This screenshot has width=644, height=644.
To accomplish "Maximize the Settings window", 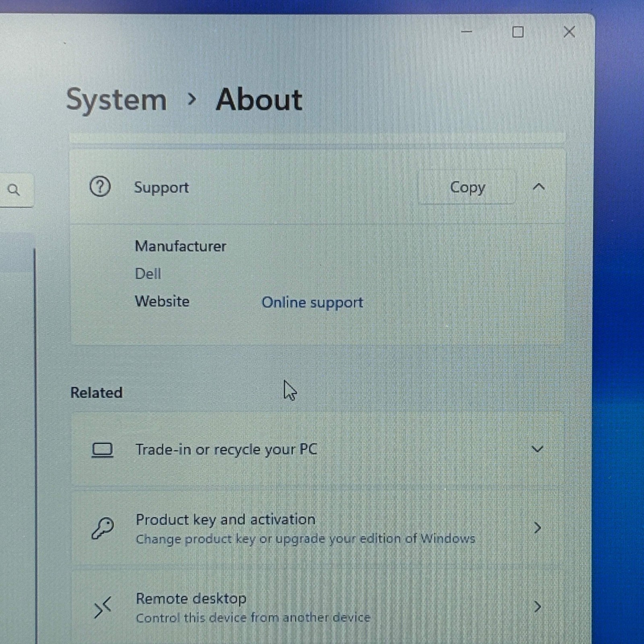I will coord(518,32).
